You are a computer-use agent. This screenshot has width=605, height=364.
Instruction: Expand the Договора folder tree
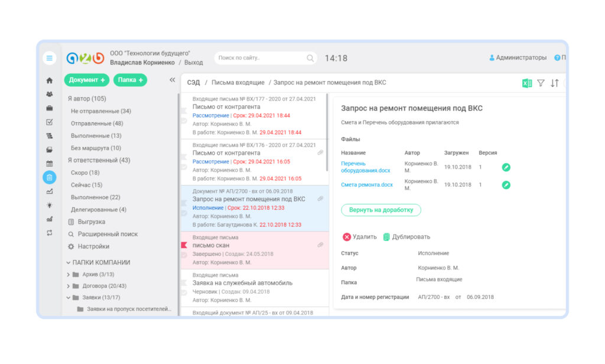pyautogui.click(x=70, y=286)
